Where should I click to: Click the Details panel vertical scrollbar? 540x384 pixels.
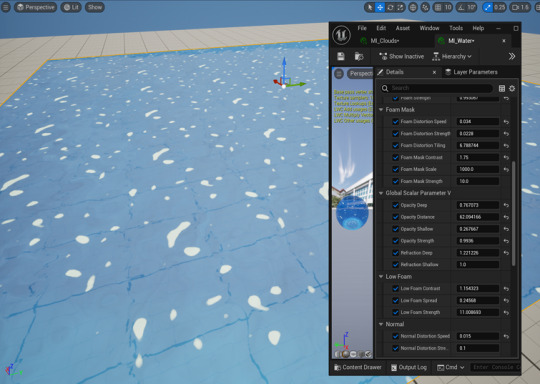click(513, 214)
